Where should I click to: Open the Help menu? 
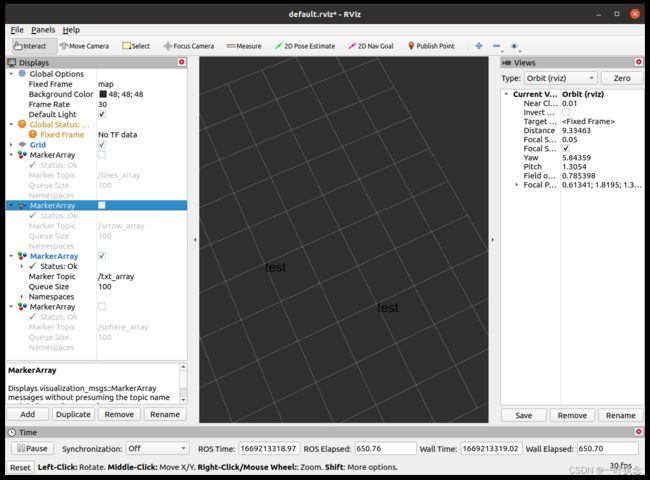pyautogui.click(x=71, y=30)
